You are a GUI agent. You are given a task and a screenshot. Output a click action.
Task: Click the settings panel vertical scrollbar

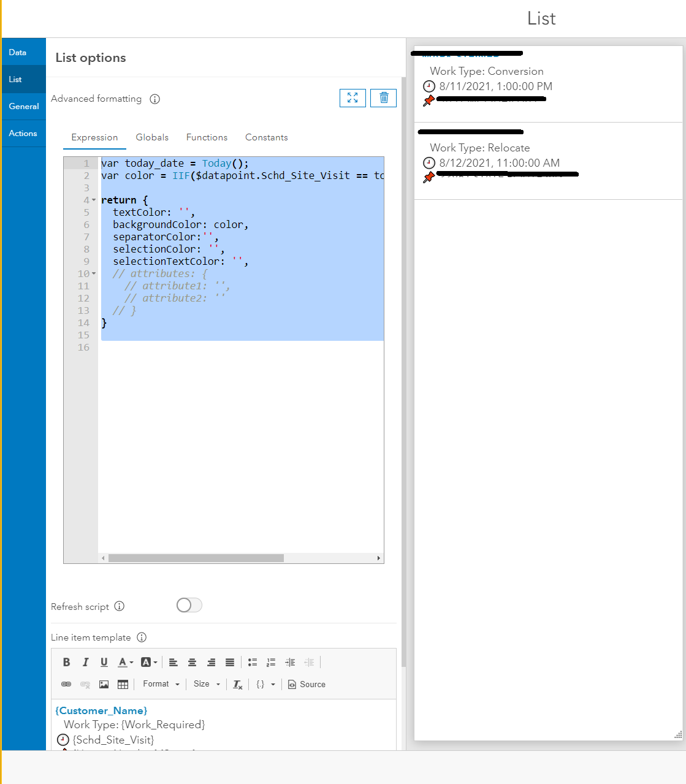403,371
